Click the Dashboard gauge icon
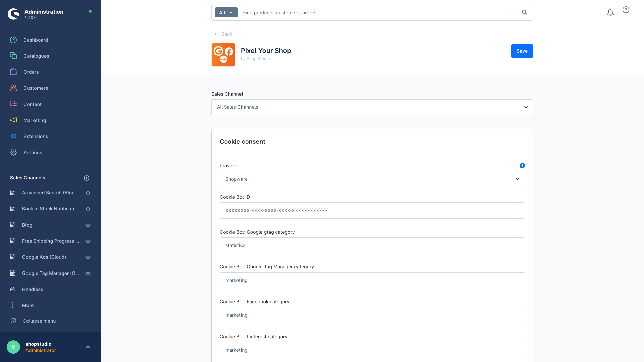 13,40
